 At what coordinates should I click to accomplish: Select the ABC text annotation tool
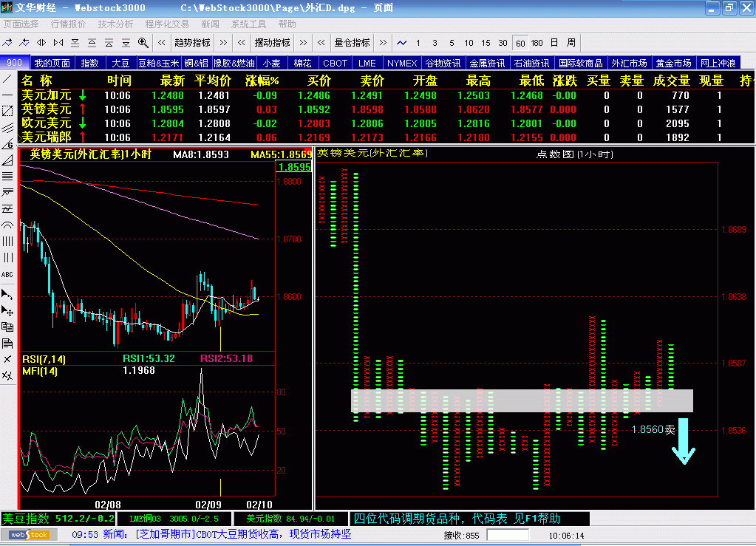[x=7, y=274]
